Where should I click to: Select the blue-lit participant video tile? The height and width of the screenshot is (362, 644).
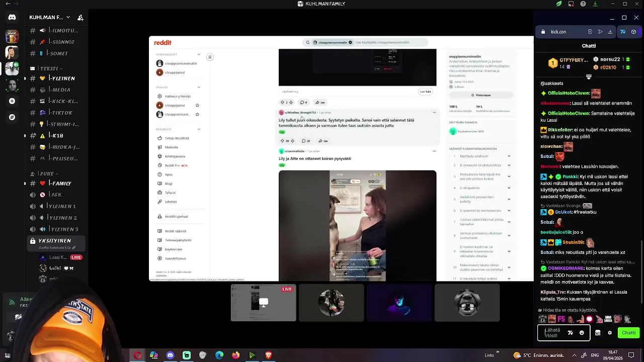coord(399,303)
